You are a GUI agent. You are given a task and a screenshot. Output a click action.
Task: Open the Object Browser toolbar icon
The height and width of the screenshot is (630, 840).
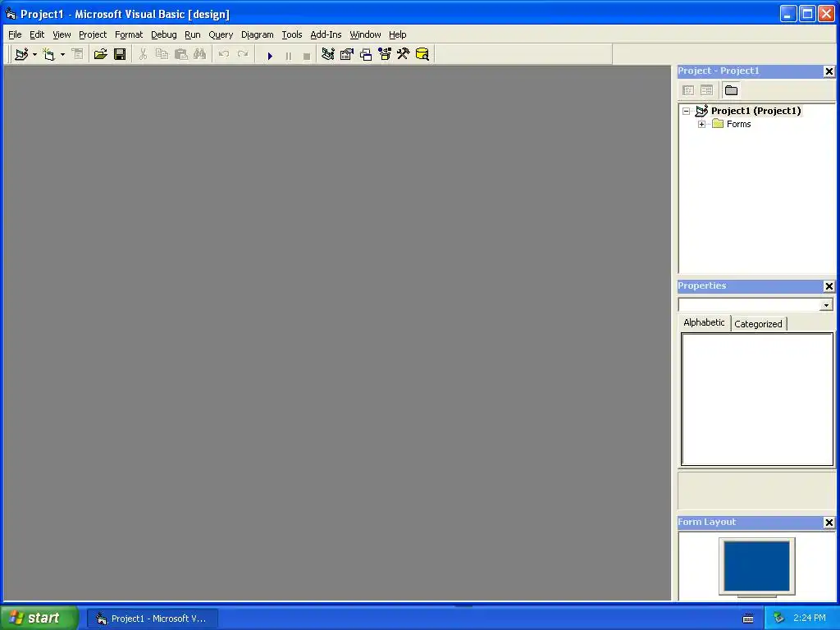(x=385, y=54)
